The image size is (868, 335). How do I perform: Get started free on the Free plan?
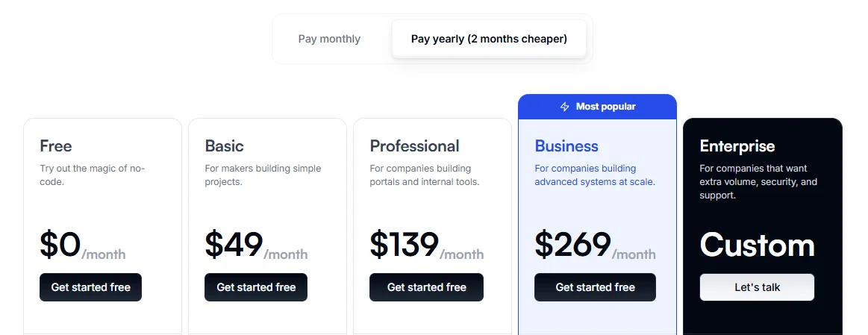(x=91, y=287)
